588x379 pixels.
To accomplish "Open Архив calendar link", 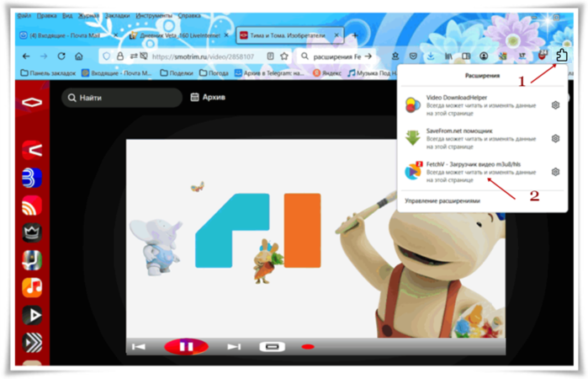I will (208, 98).
